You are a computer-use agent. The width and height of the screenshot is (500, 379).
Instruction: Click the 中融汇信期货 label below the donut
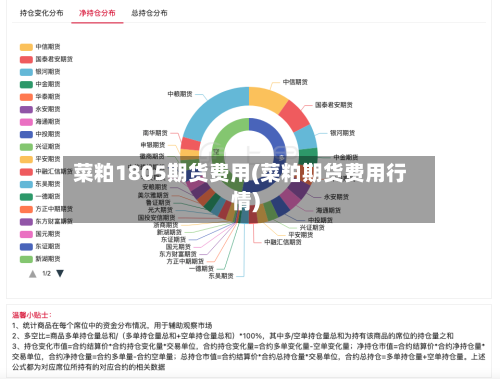point(283,242)
